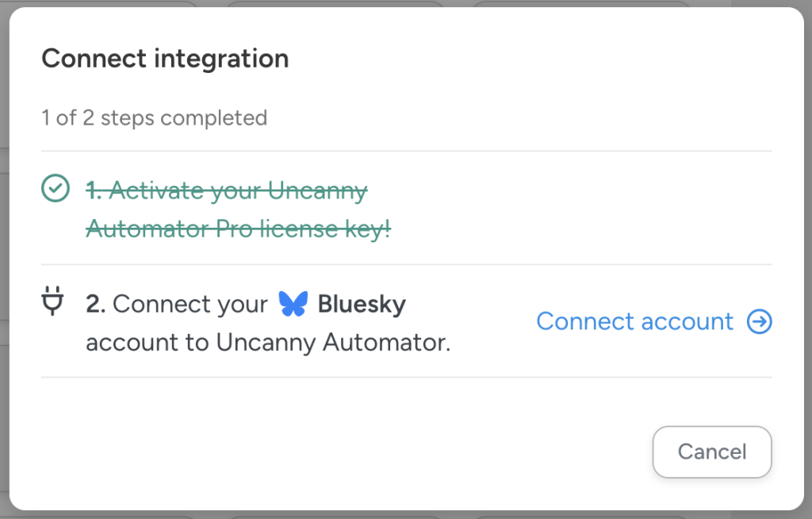Click the connection plug symbol for Bluesky setup

point(52,302)
